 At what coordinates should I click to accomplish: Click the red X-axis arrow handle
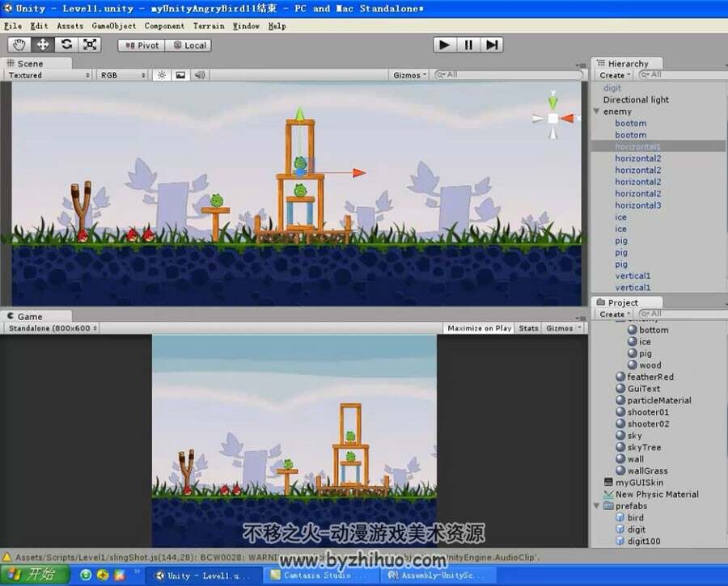[x=359, y=173]
